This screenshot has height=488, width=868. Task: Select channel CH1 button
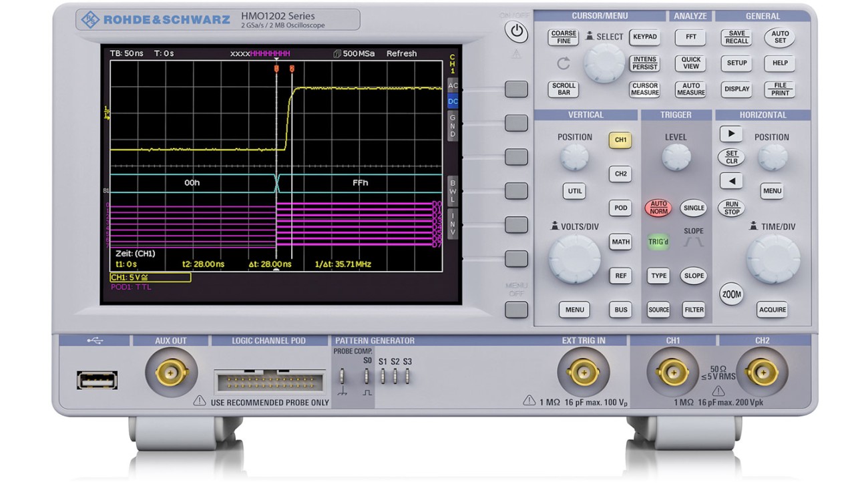[x=620, y=140]
